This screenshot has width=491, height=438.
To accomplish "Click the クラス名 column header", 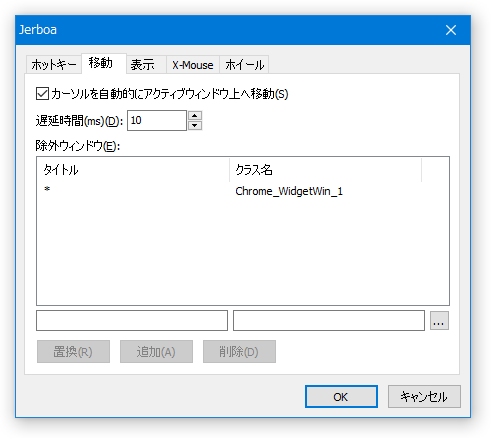I will tap(325, 170).
